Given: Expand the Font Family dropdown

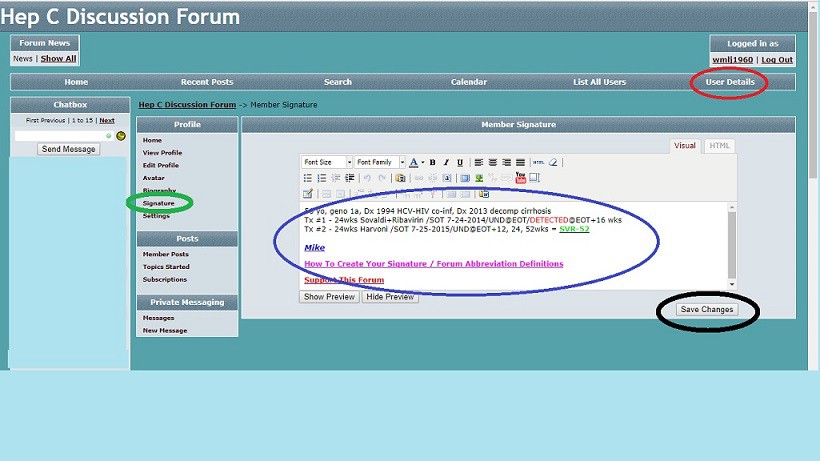Looking at the screenshot, I should tap(380, 163).
